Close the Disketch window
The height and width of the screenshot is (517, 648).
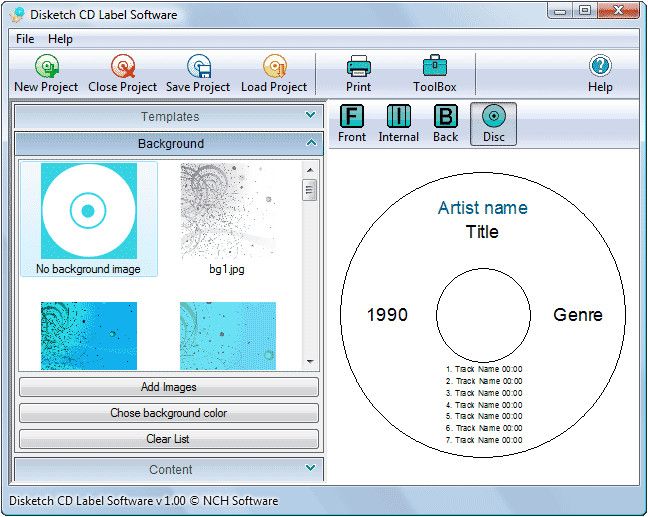618,11
